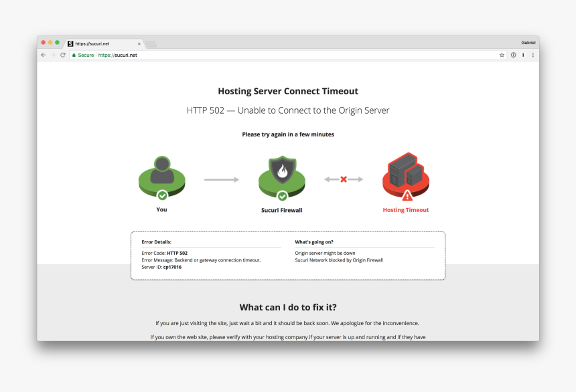Click the Server ID cp17016 value
Image resolution: width=576 pixels, height=392 pixels.
(x=172, y=267)
